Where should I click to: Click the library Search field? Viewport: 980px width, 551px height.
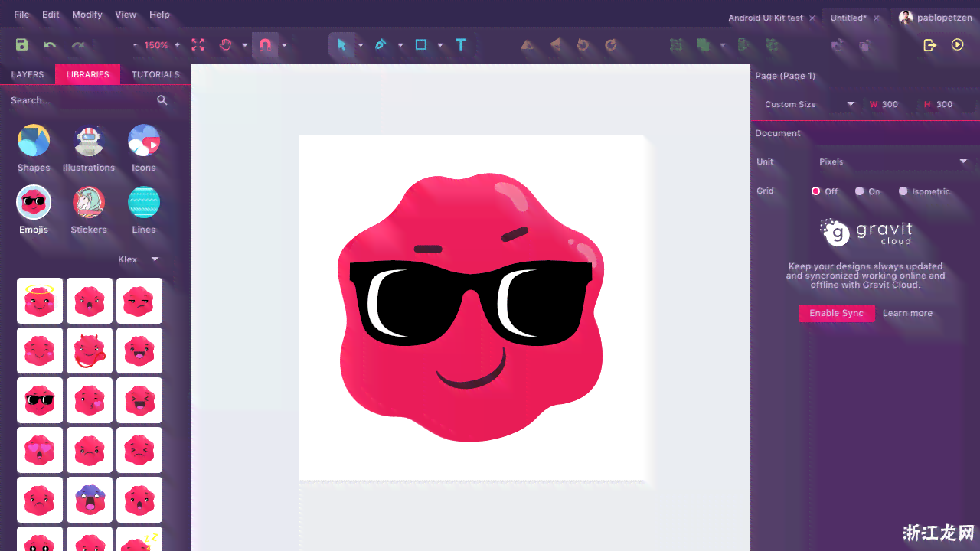coord(80,100)
